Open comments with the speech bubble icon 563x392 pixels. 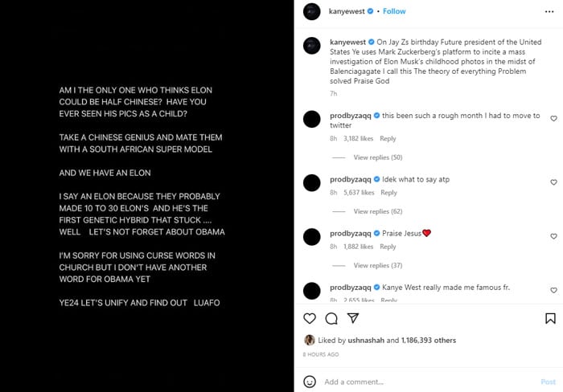[x=331, y=318]
